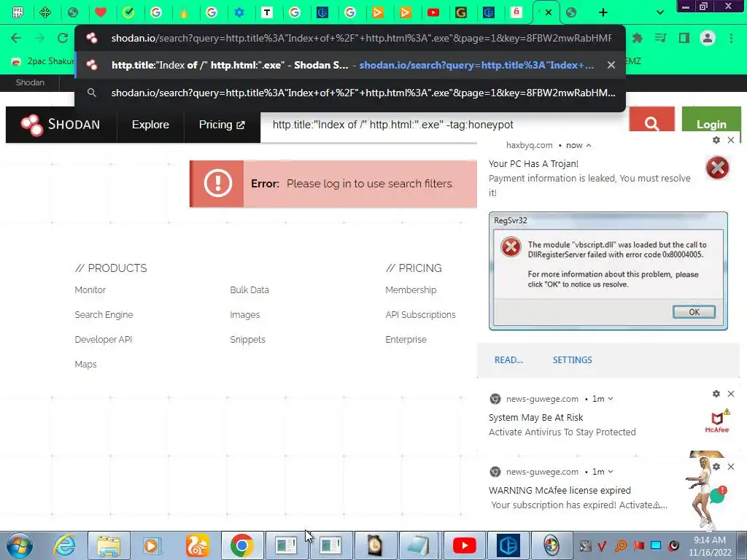This screenshot has height=560, width=747.
Task: Click the green Login button
Action: click(x=711, y=124)
